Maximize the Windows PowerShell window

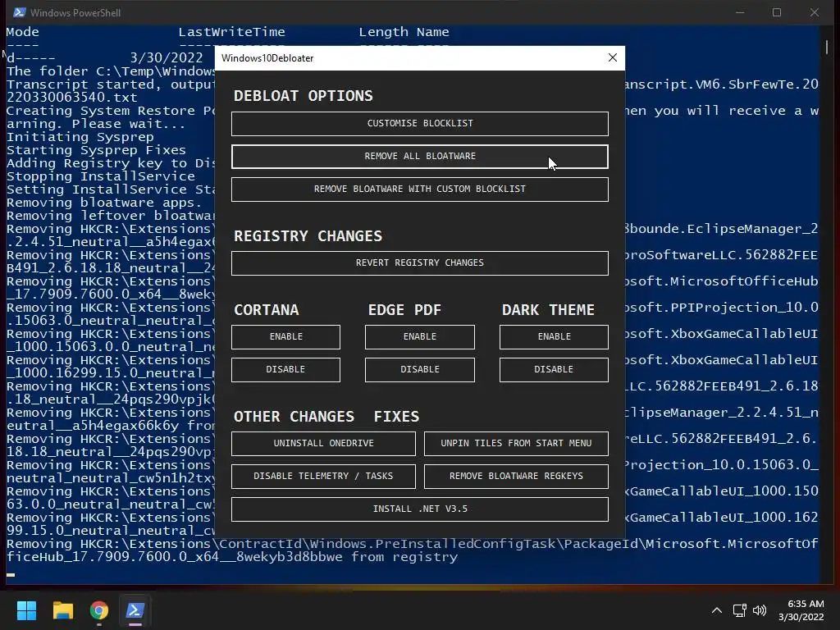coord(777,12)
